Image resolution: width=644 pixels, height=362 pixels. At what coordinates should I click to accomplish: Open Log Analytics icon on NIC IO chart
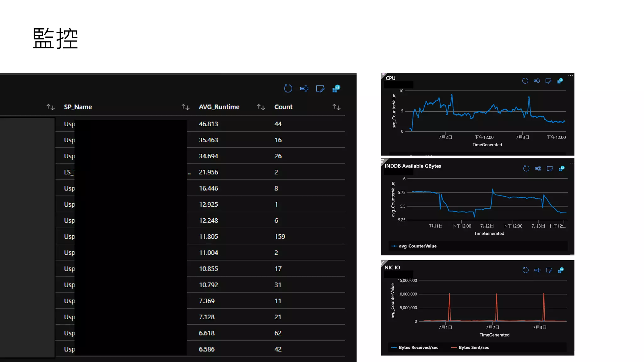(x=561, y=270)
